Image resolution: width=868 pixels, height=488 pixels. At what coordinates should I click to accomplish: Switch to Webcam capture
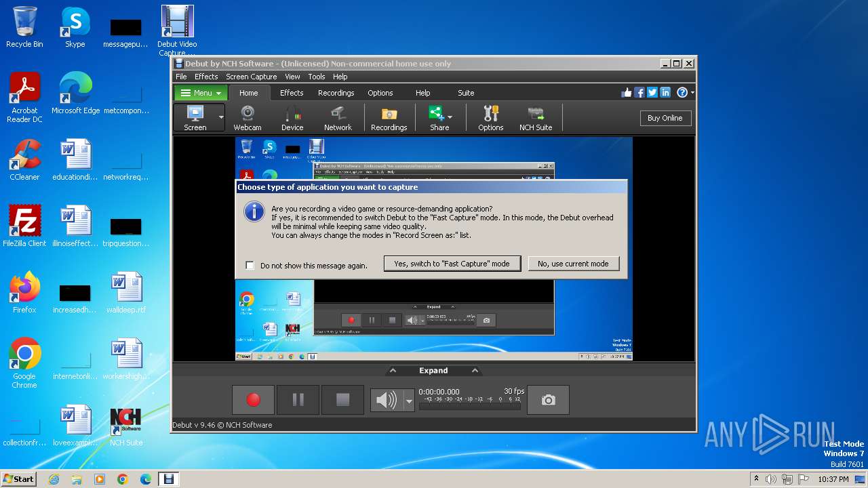tap(248, 118)
